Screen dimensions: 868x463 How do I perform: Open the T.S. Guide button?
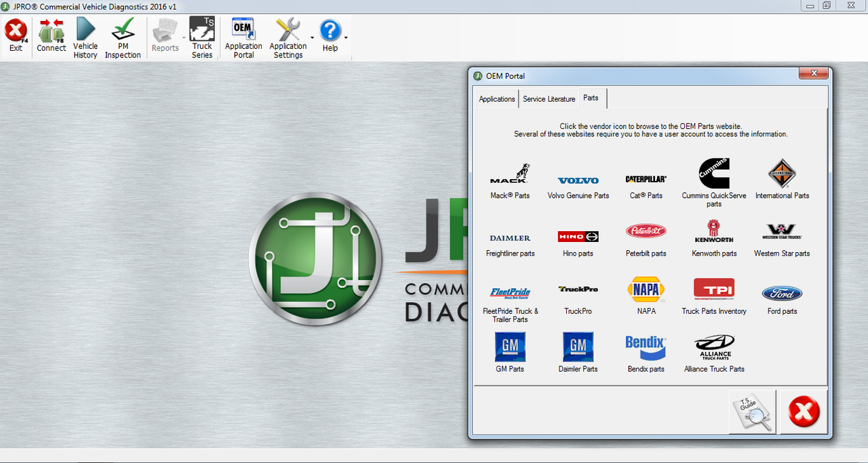click(x=753, y=412)
